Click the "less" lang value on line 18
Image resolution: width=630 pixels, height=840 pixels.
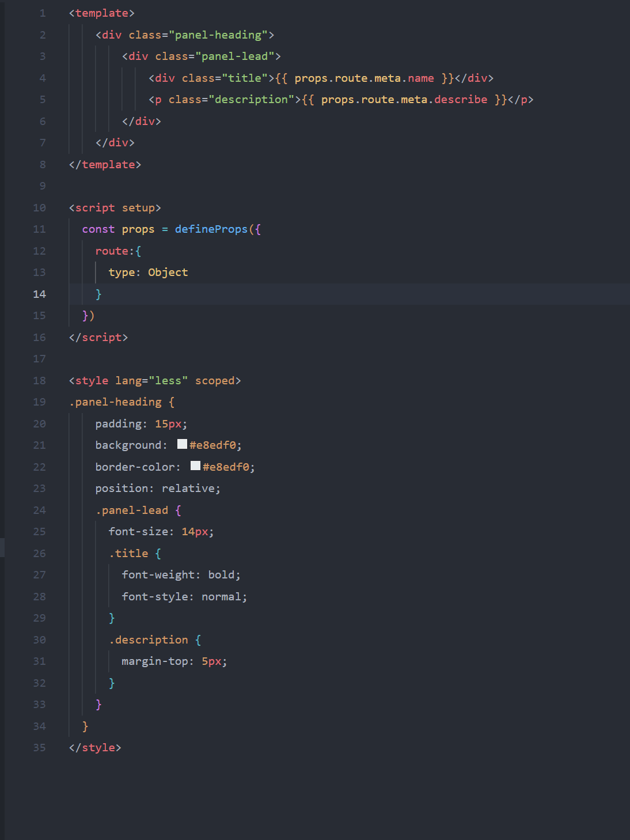click(x=168, y=380)
